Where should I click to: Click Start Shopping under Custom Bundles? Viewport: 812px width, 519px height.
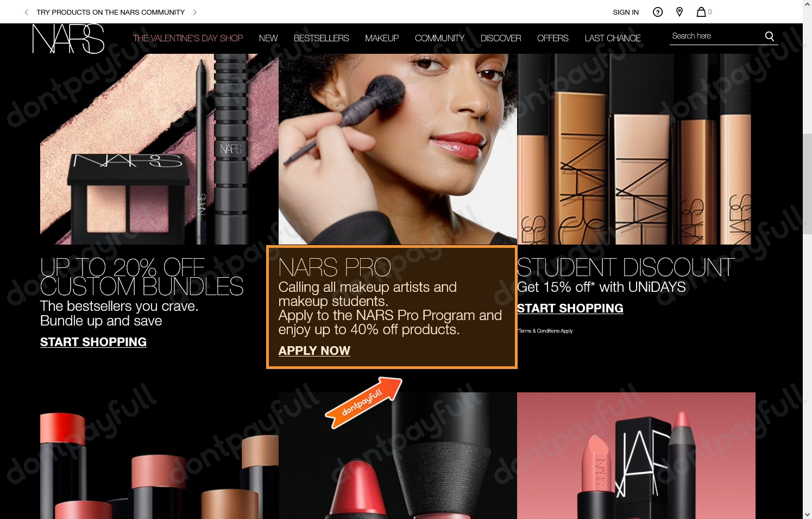click(x=93, y=342)
